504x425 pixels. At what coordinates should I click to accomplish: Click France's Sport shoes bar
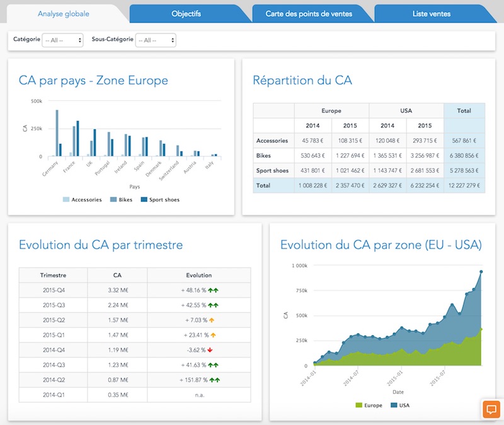click(77, 138)
